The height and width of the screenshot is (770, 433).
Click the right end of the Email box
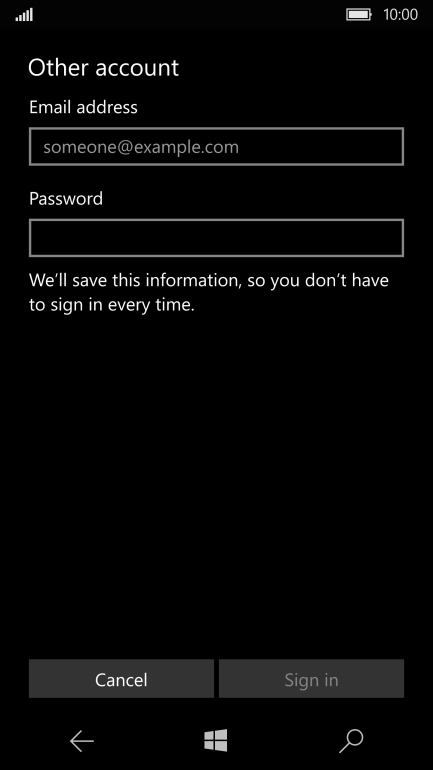pos(395,146)
